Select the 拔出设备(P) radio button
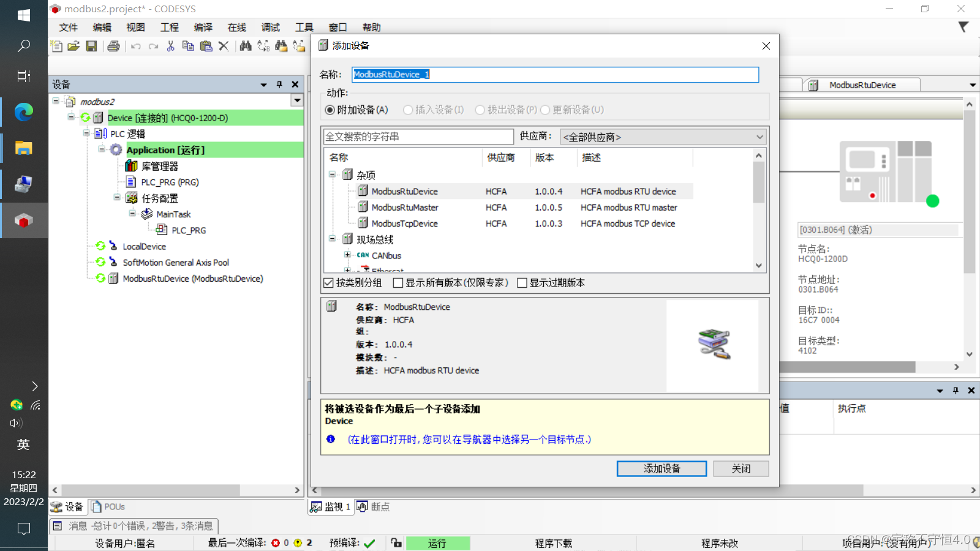 tap(480, 110)
